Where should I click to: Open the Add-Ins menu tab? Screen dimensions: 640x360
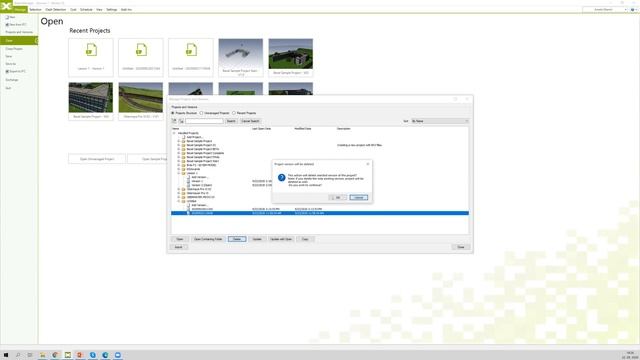(x=126, y=9)
